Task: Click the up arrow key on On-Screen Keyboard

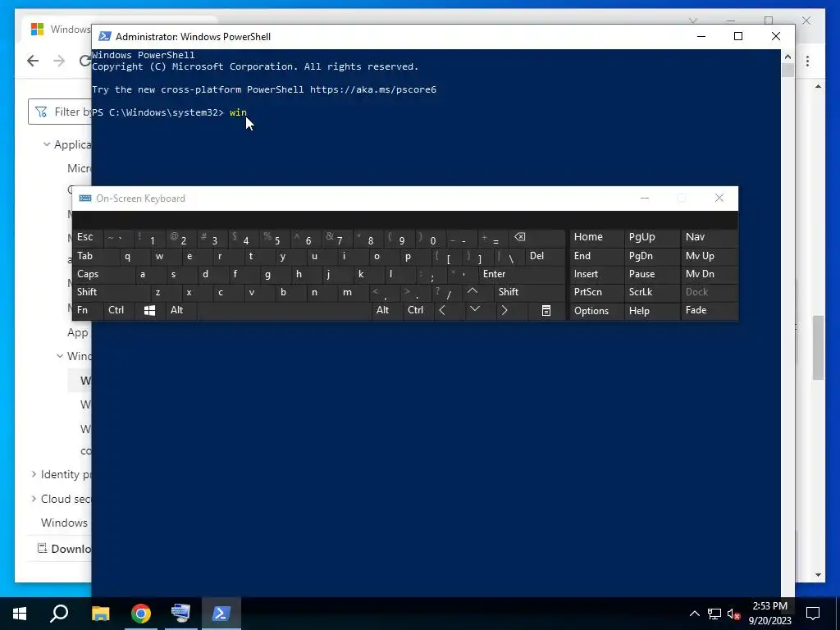Action: [x=472, y=291]
